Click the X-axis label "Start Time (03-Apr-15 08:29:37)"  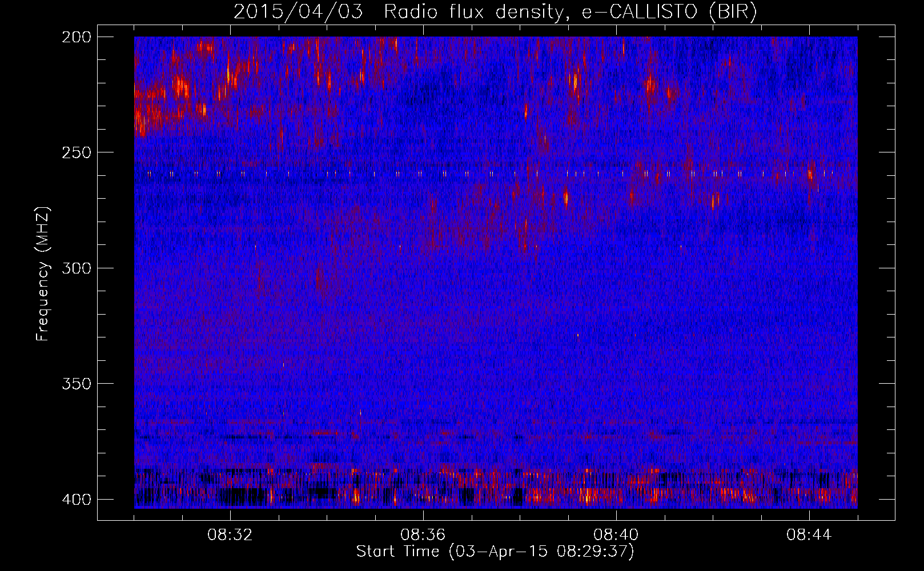click(495, 552)
